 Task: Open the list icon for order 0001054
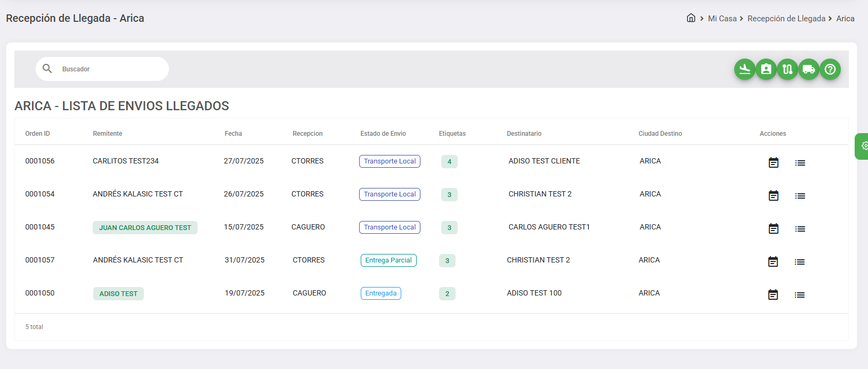(800, 196)
